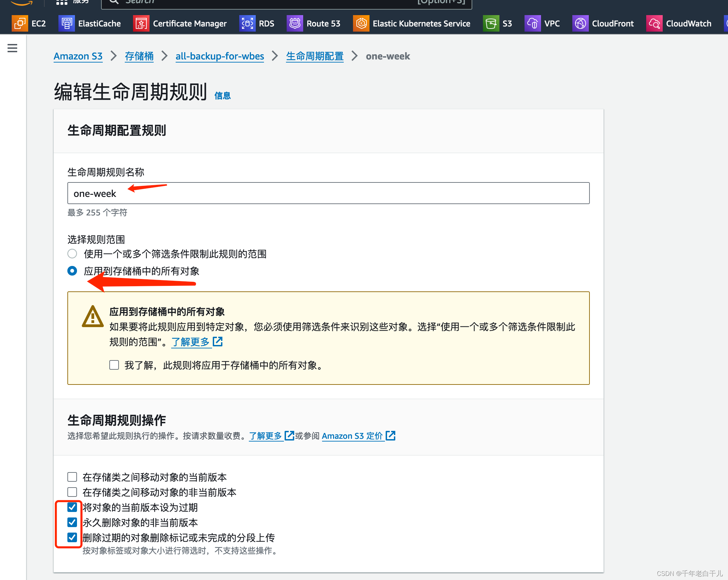Open the CloudWatch shortcut icon
The width and height of the screenshot is (728, 580).
click(x=654, y=23)
